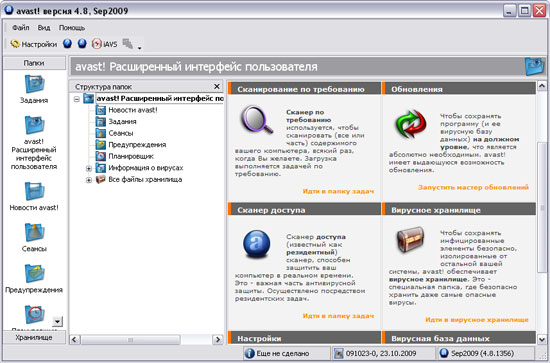The width and height of the screenshot is (550, 363).
Task: Open the Помощь menu
Action: (x=72, y=28)
